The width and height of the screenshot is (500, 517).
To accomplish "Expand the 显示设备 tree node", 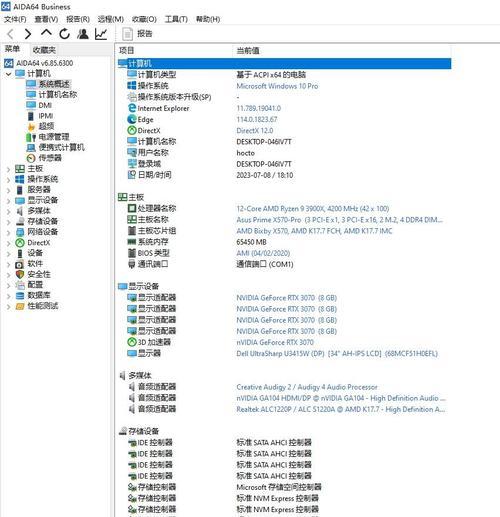I will point(8,201).
